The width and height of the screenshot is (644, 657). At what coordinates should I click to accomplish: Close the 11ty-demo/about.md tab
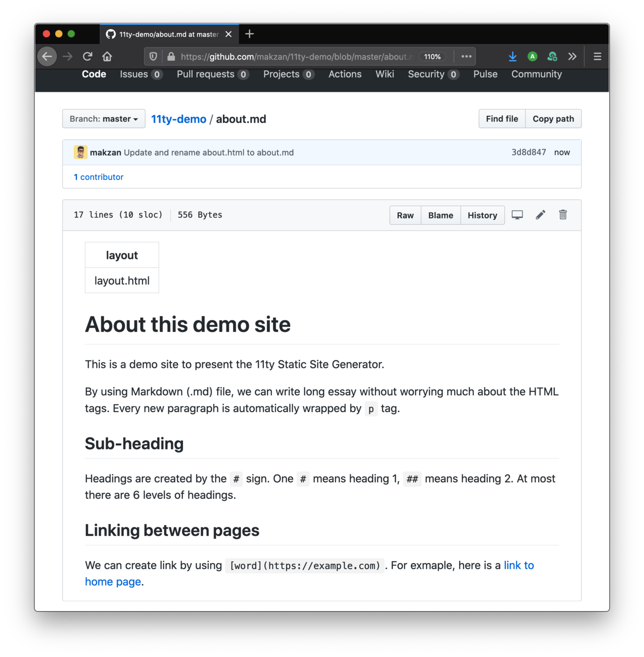click(228, 34)
